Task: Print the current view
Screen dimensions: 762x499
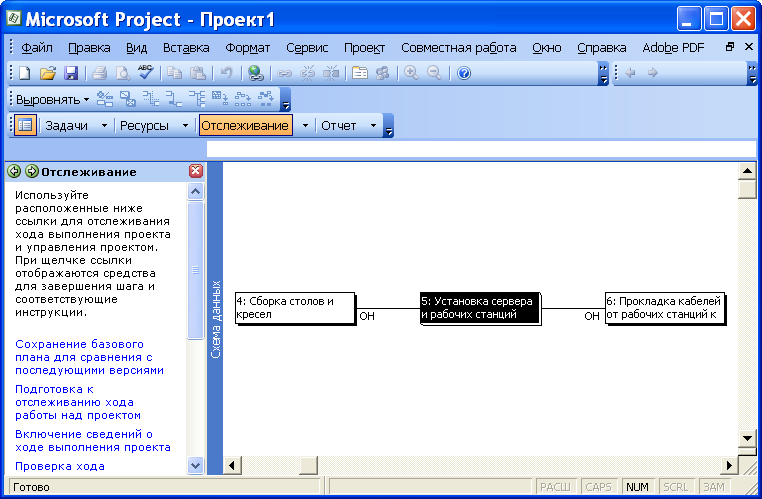Action: click(99, 73)
